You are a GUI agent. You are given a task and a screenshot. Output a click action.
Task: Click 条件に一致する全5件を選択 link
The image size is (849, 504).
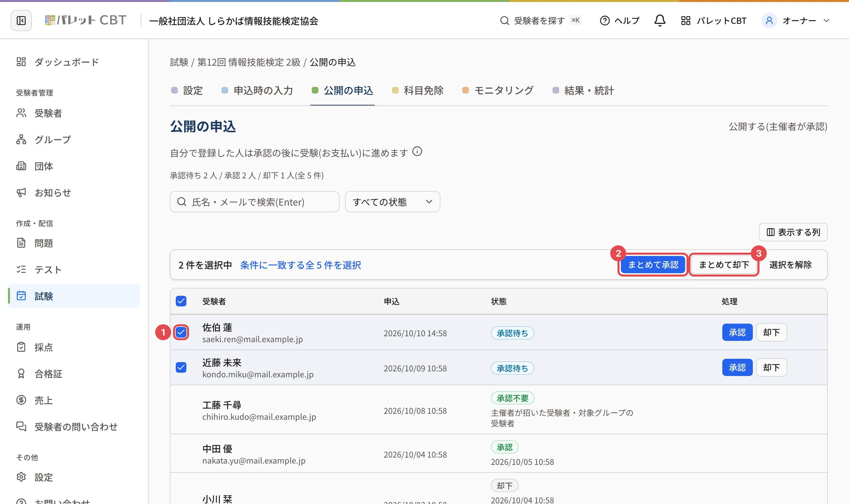[300, 265]
